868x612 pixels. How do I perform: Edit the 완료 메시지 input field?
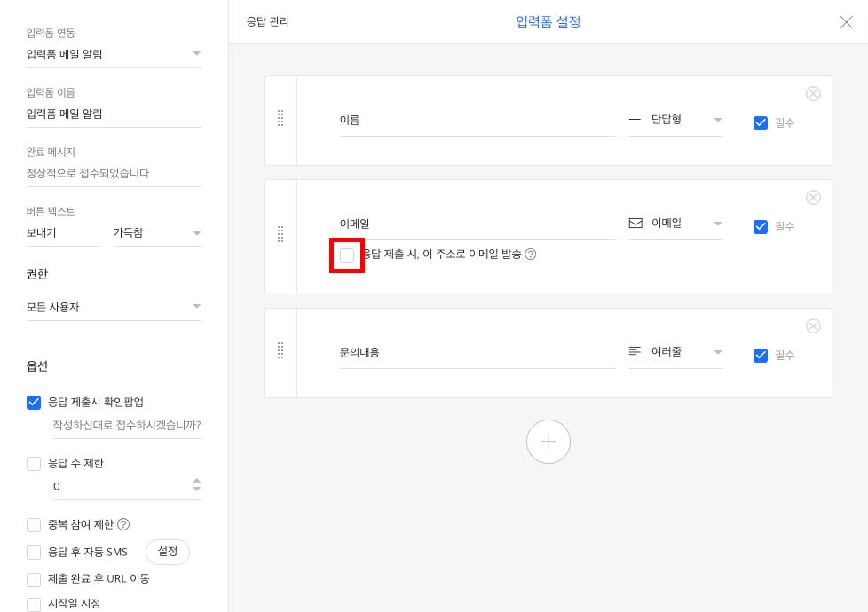tap(114, 173)
